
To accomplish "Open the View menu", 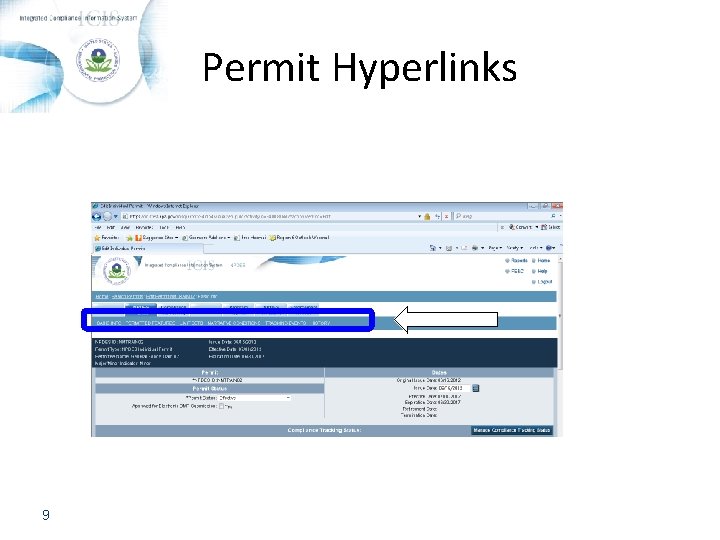I will [125, 227].
